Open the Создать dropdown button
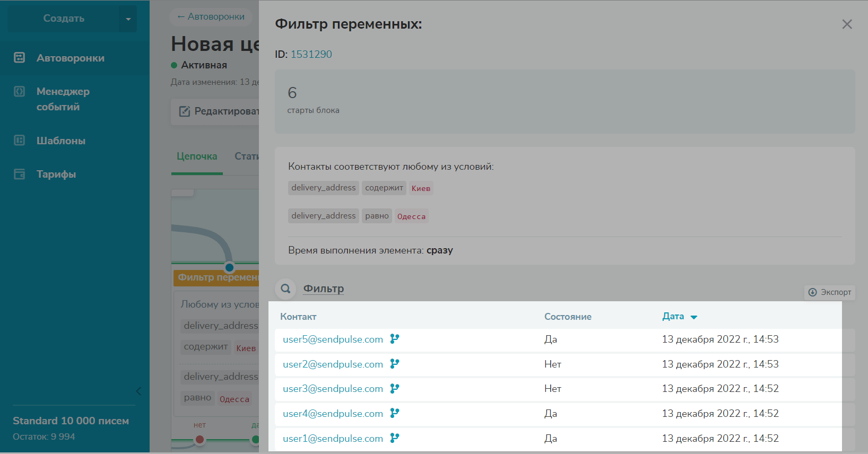 pyautogui.click(x=72, y=19)
